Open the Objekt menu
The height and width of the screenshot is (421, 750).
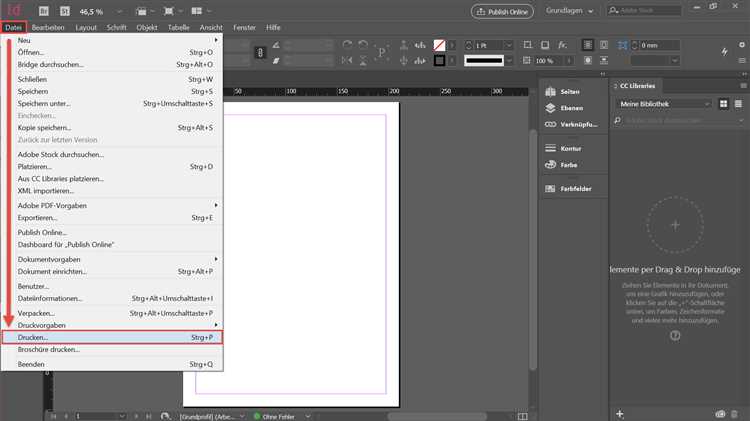tap(147, 27)
